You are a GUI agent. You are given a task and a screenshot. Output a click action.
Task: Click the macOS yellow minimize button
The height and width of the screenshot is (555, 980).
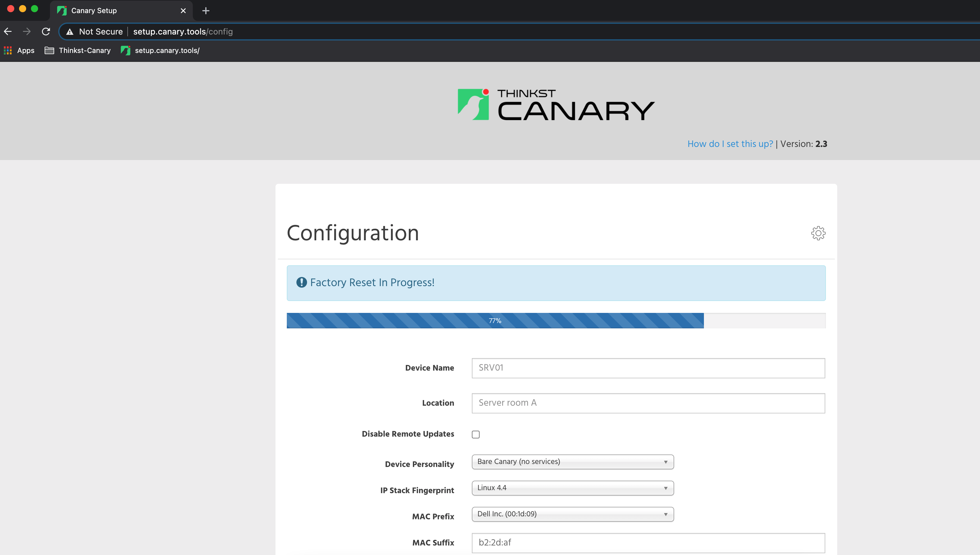click(x=23, y=9)
